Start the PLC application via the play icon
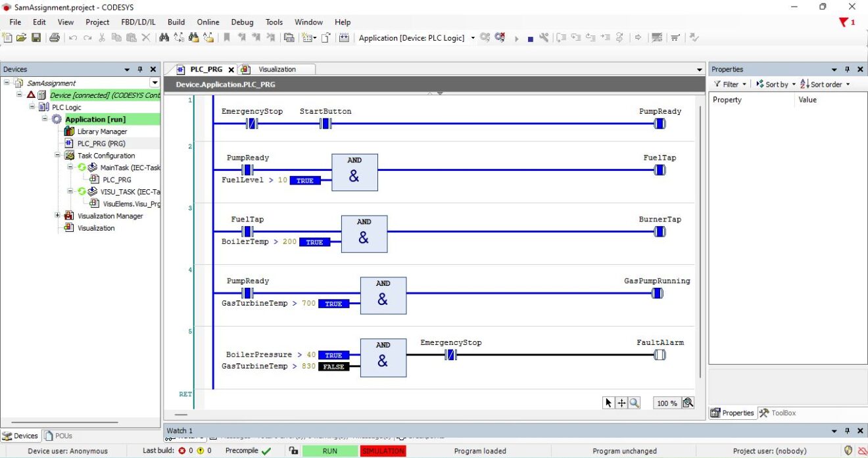The height and width of the screenshot is (458, 868). pos(518,38)
